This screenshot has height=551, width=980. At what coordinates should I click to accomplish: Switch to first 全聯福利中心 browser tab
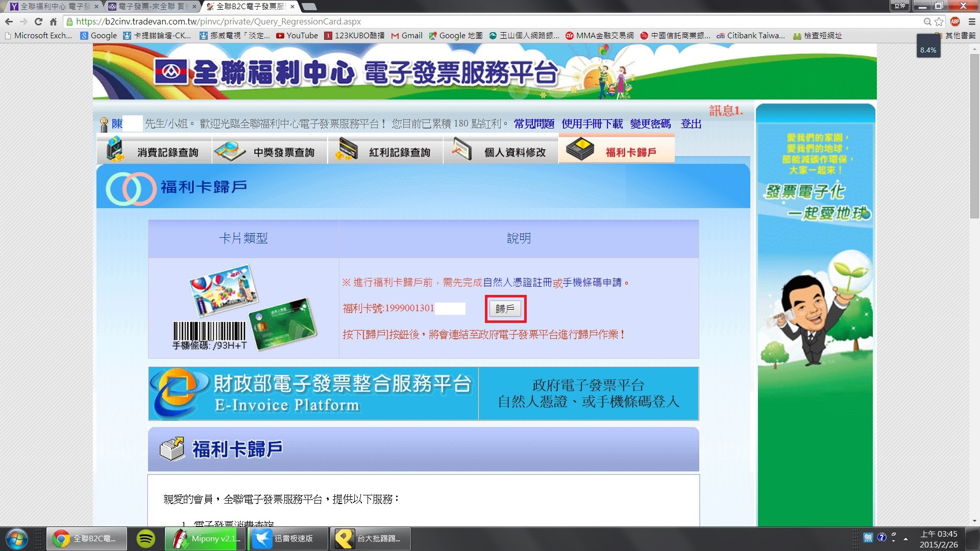[53, 7]
